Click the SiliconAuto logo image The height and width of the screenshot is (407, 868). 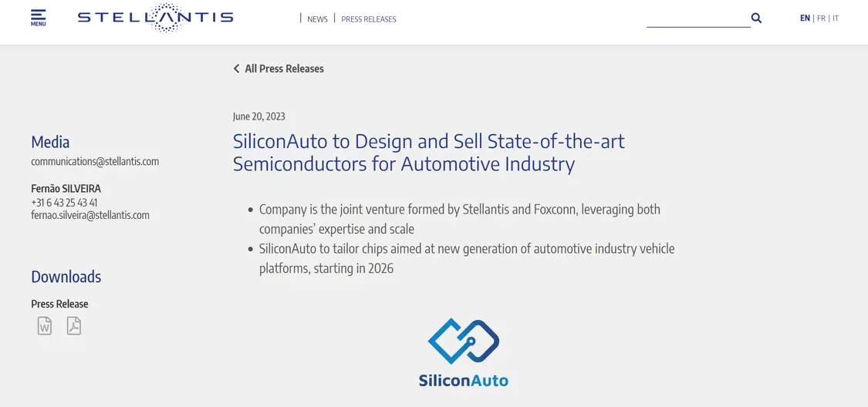(x=463, y=351)
